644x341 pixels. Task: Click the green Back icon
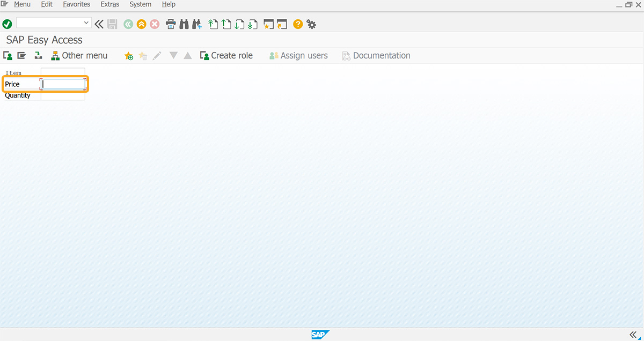click(x=128, y=24)
